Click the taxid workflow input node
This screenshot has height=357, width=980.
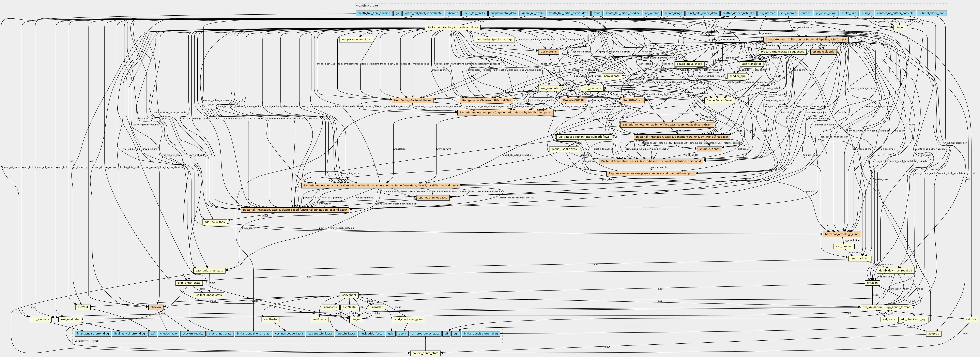click(x=597, y=13)
